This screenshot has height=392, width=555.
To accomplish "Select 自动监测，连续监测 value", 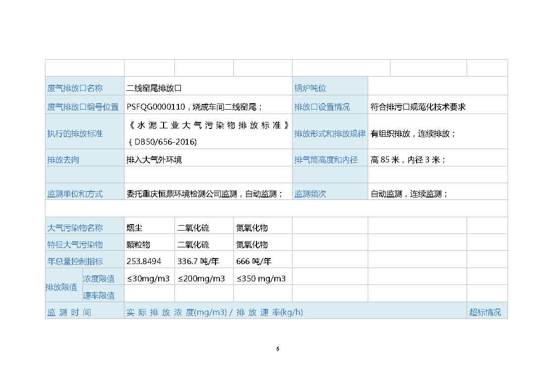I will coord(406,194).
